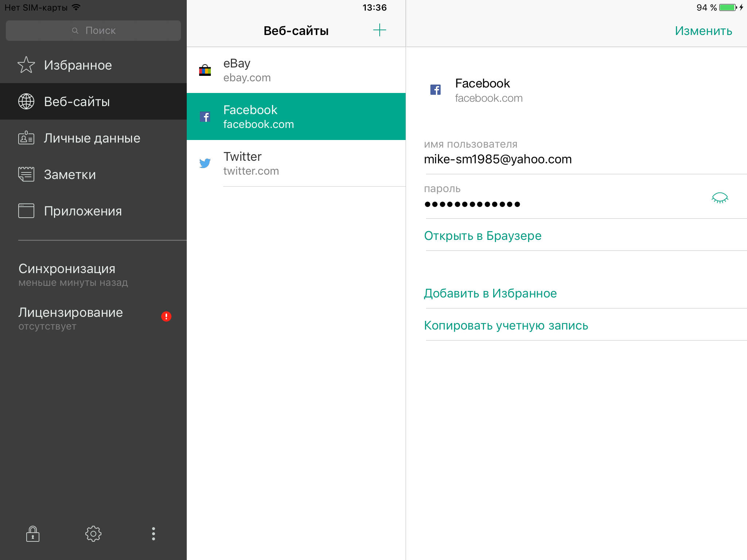Tap the notepad icon for Заметки
This screenshot has width=747, height=560.
tap(26, 174)
